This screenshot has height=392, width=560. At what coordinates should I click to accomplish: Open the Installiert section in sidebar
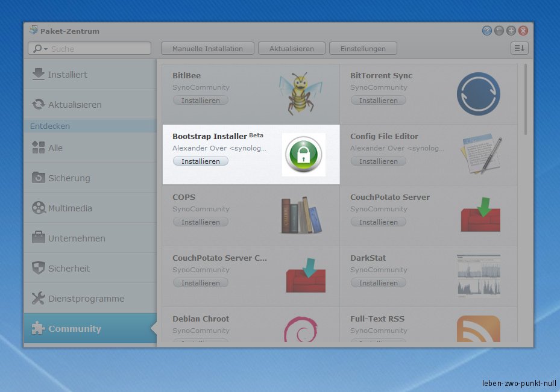coord(90,74)
